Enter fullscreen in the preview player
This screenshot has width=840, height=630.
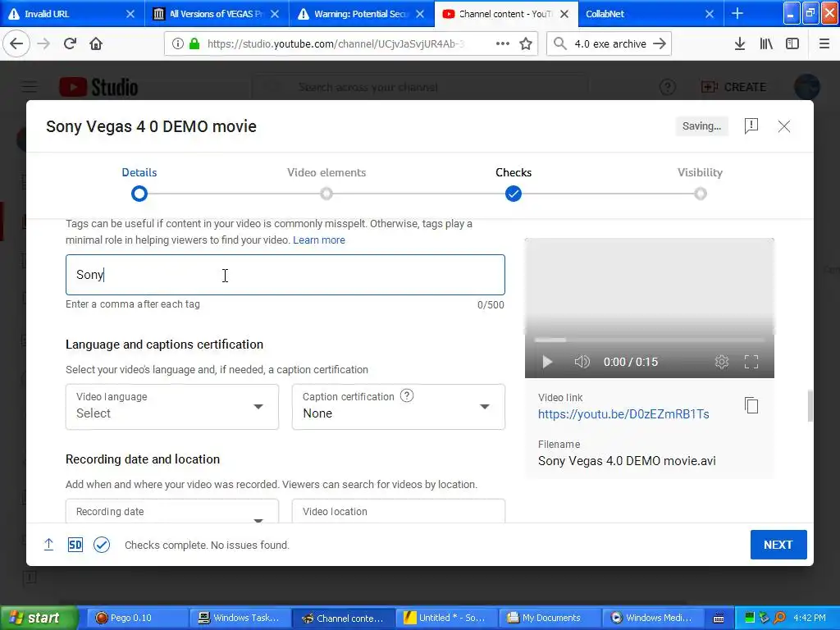pyautogui.click(x=751, y=362)
